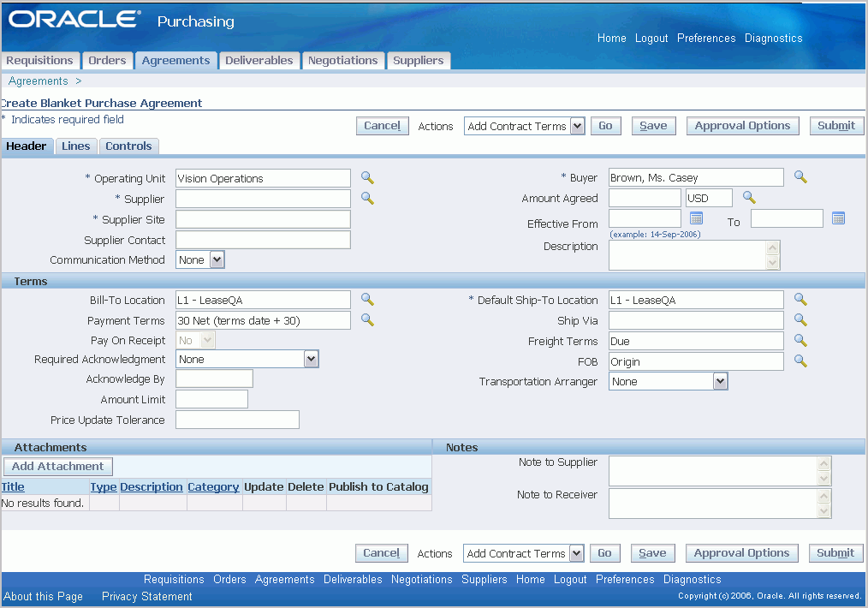Open the Negotiations tab
The width and height of the screenshot is (868, 608).
click(x=342, y=60)
